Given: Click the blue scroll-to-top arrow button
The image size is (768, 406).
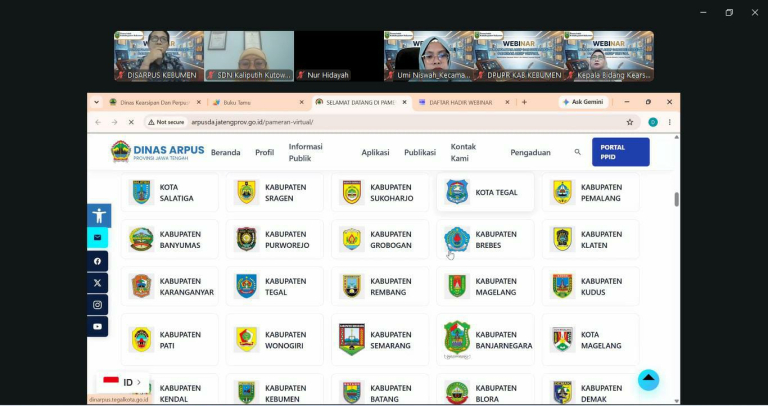Looking at the screenshot, I should [648, 380].
